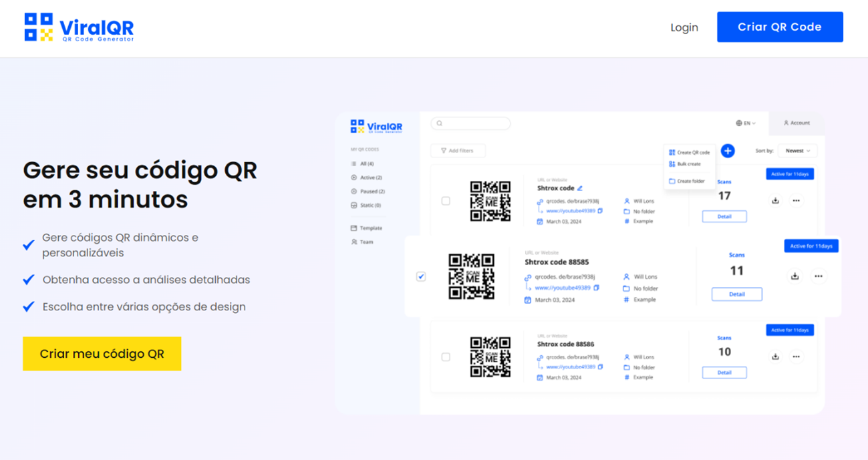Click 'Will Lons' in the Shtrox code 88585 card
This screenshot has height=460, width=868.
point(645,277)
